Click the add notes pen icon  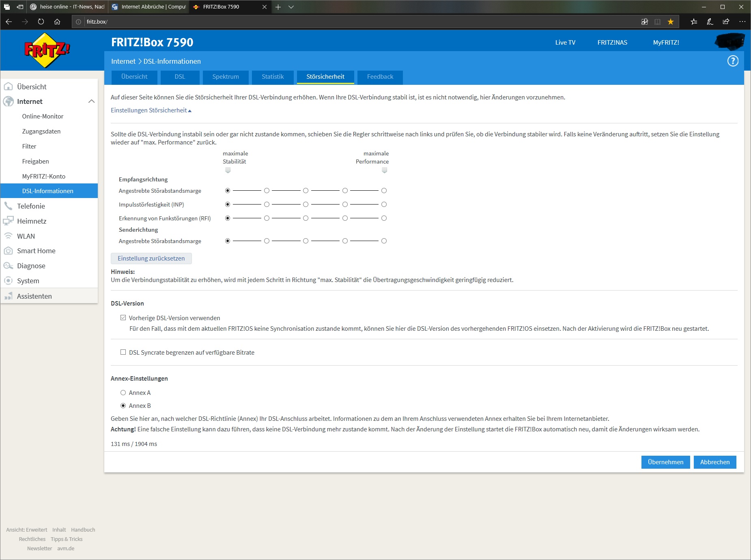710,22
